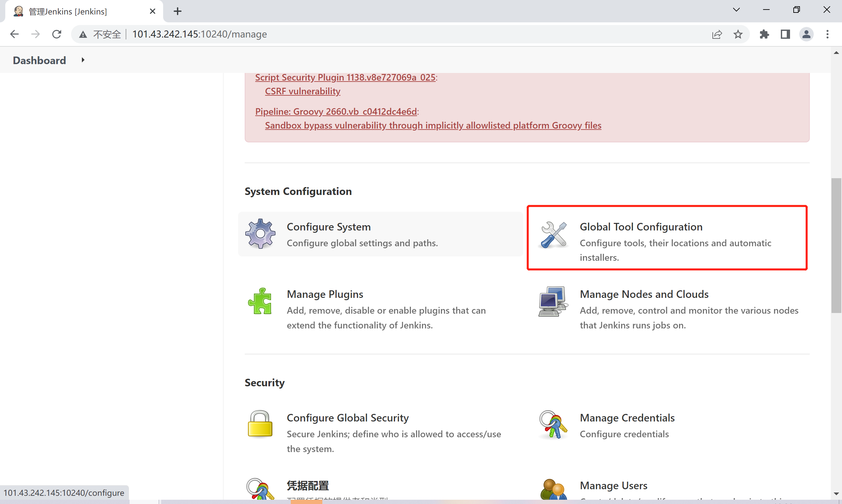Click the Manage Credentials keys icon
The height and width of the screenshot is (504, 842).
(x=553, y=424)
